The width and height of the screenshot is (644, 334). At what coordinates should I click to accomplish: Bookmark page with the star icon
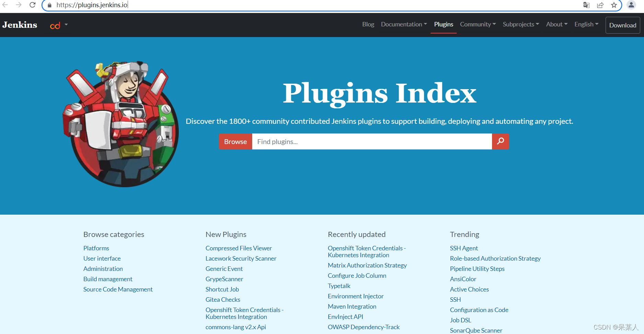pyautogui.click(x=614, y=5)
